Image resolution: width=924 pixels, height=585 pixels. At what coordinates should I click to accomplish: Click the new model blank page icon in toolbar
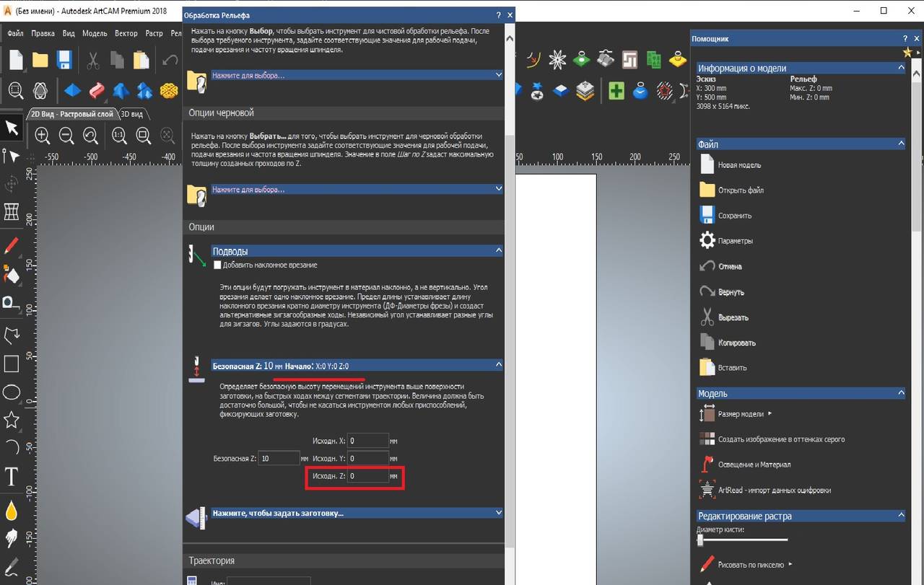[16, 59]
